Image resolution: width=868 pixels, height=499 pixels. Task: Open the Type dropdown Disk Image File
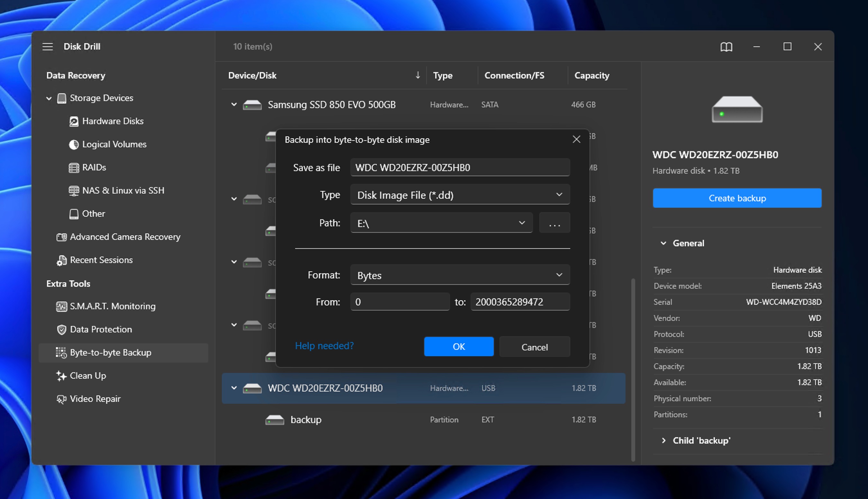[460, 195]
